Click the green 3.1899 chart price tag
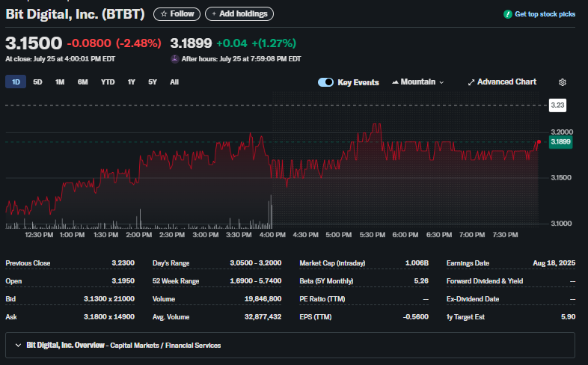Viewport: 588px width, 365px height. tap(560, 141)
